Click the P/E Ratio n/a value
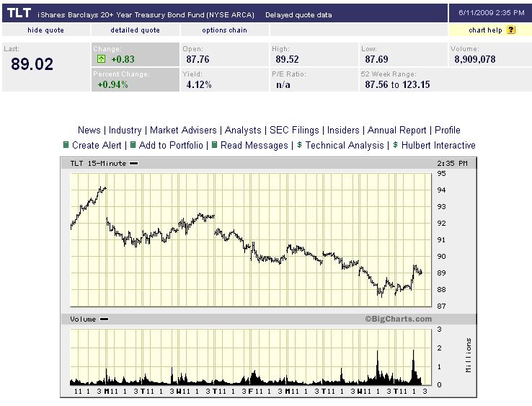This screenshot has height=406, width=532. point(283,84)
